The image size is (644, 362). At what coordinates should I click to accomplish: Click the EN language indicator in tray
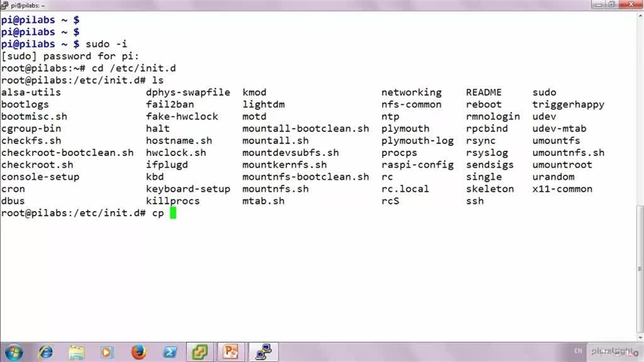(578, 351)
